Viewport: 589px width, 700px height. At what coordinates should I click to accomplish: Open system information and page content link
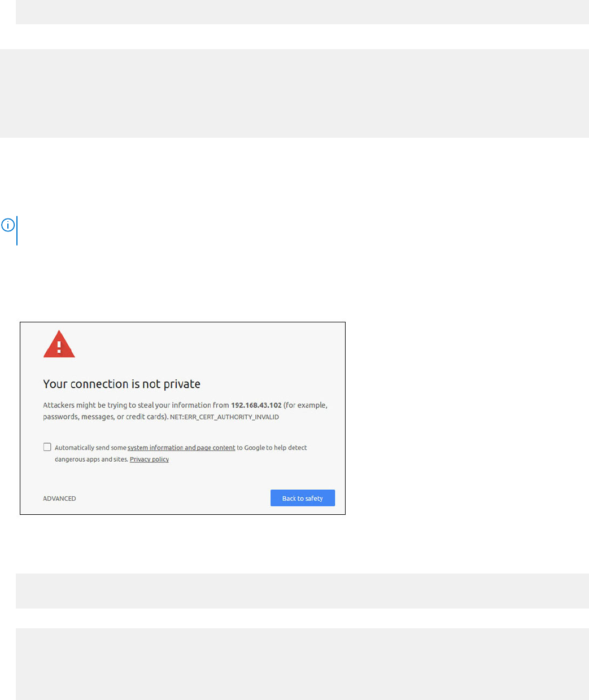point(181,448)
